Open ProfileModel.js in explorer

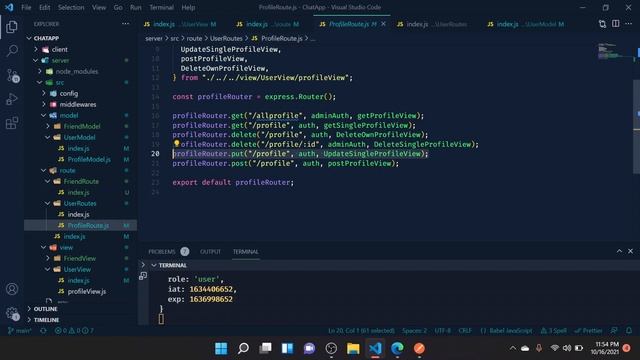tap(89, 159)
